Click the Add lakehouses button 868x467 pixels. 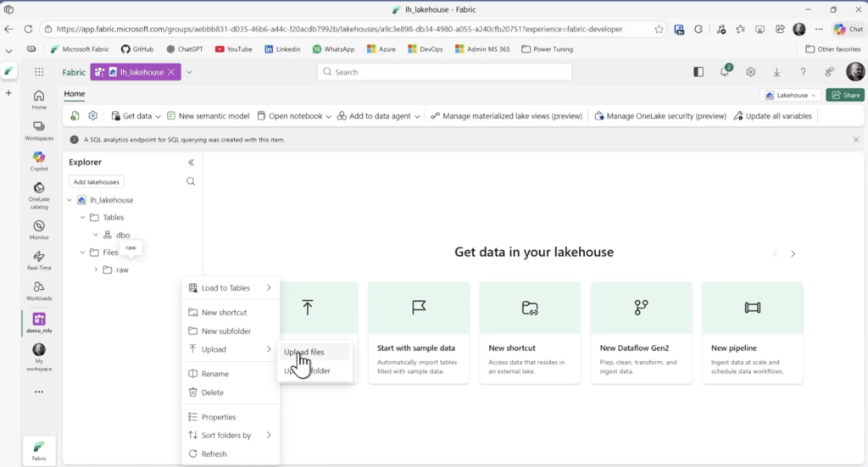[97, 181]
